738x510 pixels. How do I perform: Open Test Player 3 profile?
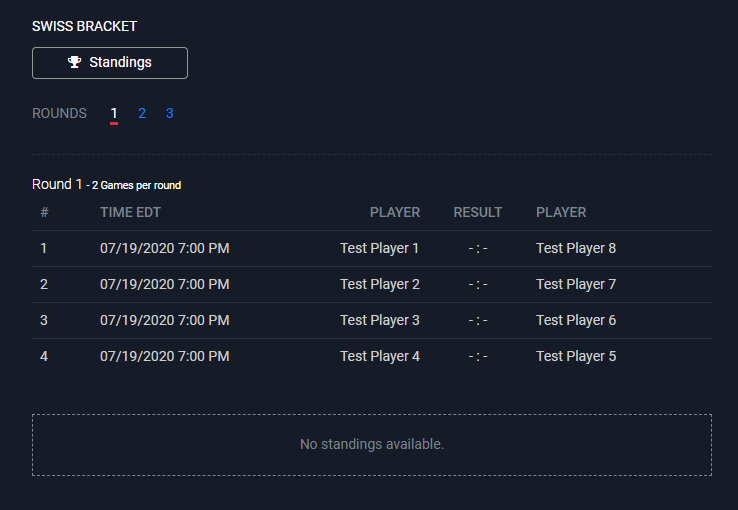[x=380, y=320]
